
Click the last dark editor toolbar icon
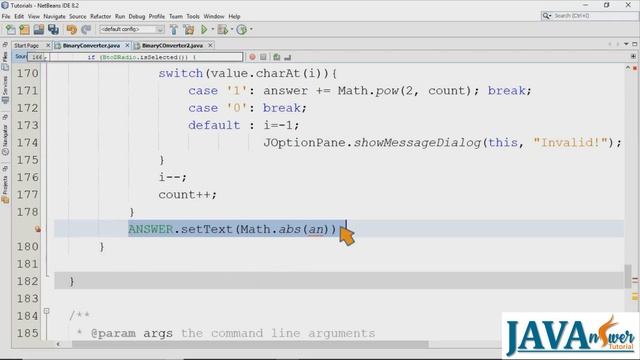click(287, 57)
